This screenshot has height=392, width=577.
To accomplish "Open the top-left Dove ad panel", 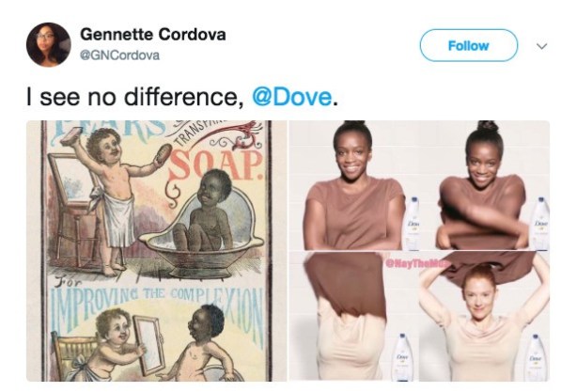I will pyautogui.click(x=355, y=185).
